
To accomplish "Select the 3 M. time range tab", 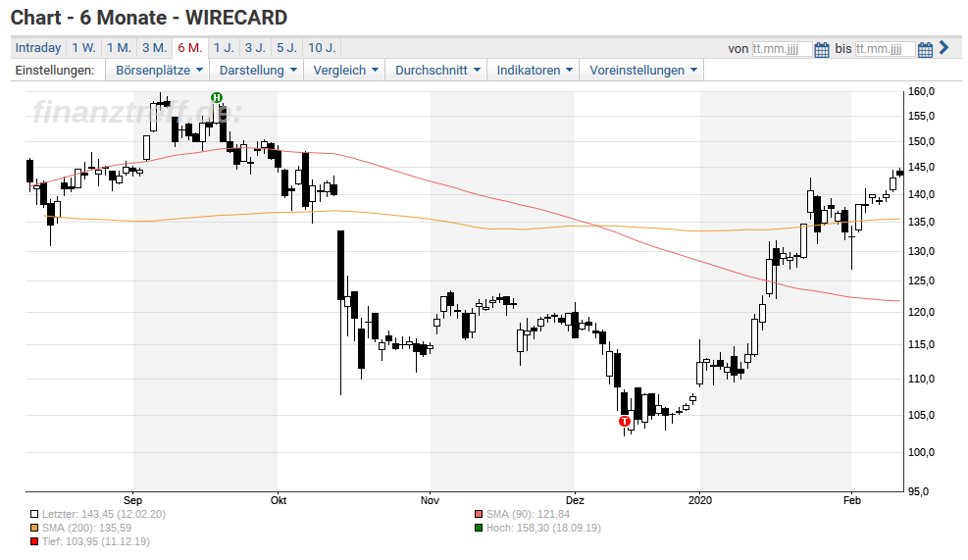I will (x=154, y=47).
